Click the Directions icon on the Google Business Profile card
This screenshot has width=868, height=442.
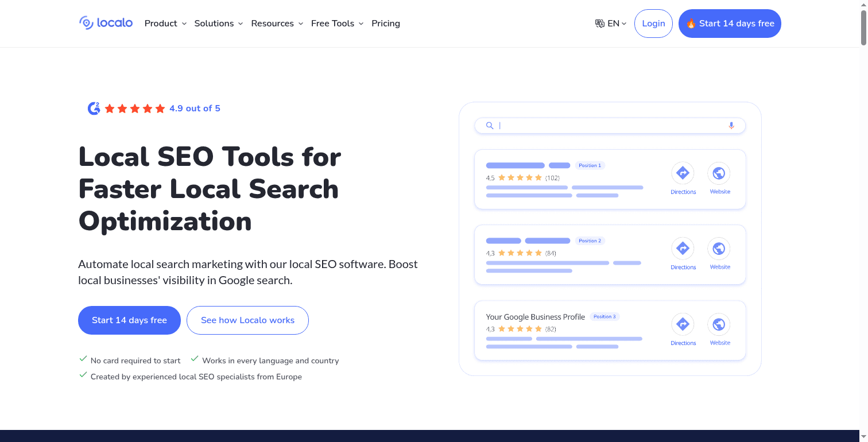click(x=683, y=324)
